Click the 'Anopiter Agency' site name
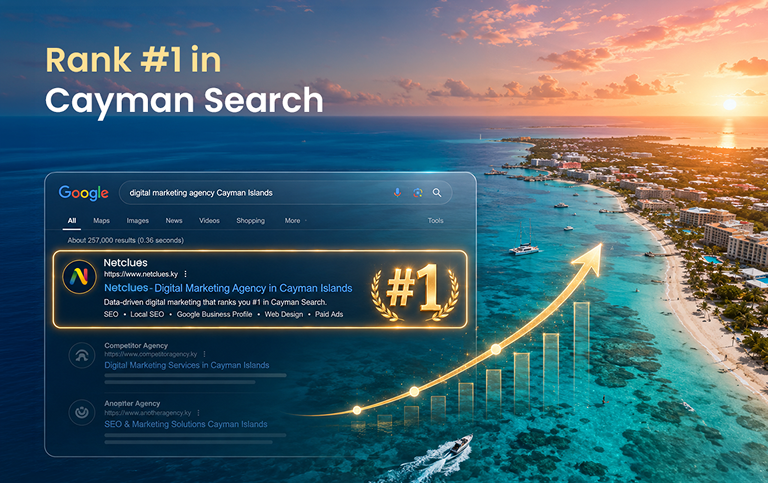768x483 pixels. click(132, 403)
